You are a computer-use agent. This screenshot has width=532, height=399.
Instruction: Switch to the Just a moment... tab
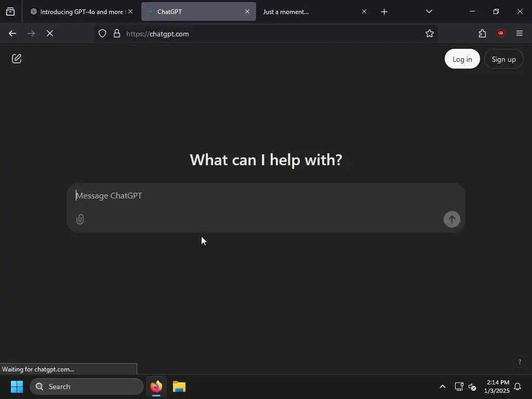click(x=314, y=11)
